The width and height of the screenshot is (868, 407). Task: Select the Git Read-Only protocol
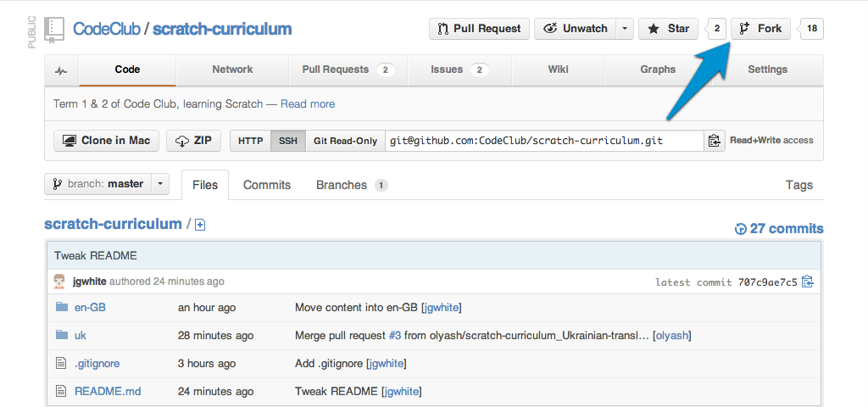(x=346, y=141)
